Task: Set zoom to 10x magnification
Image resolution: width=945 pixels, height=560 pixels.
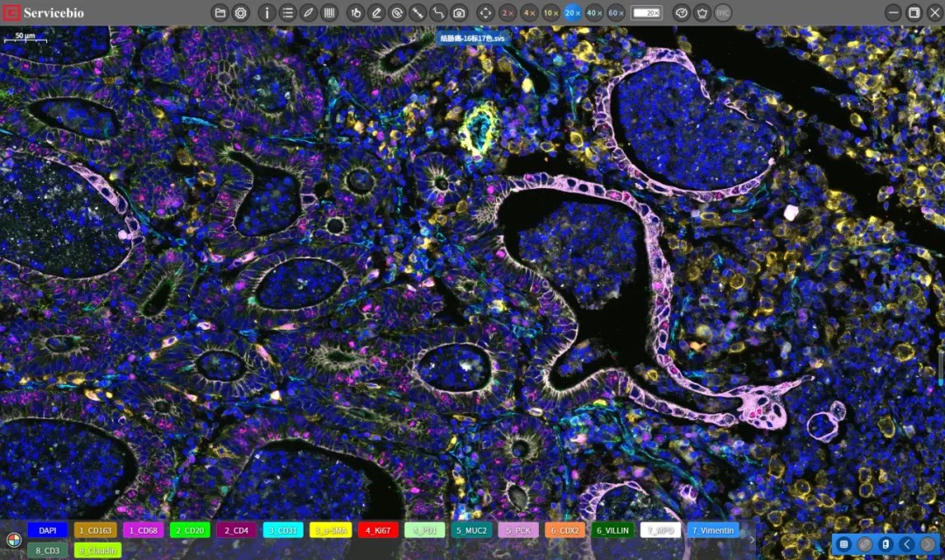Action: (x=550, y=13)
